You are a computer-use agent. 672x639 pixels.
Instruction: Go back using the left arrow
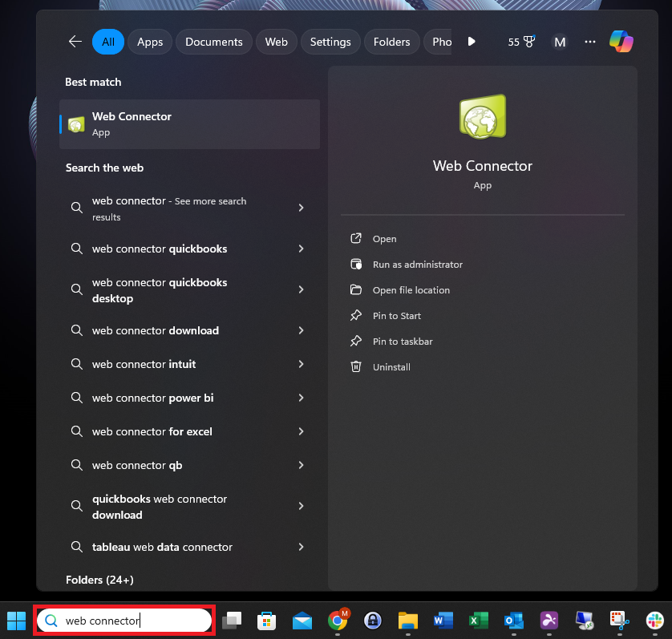(75, 42)
